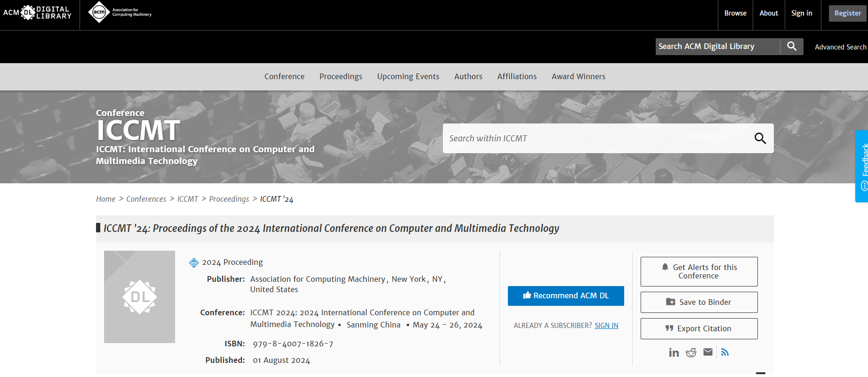
Task: Select the Conferences breadcrumb
Action: (146, 199)
